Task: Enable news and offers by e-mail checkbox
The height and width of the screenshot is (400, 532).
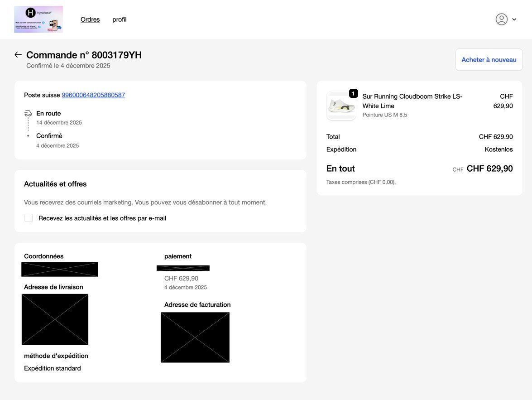Action: click(x=29, y=218)
